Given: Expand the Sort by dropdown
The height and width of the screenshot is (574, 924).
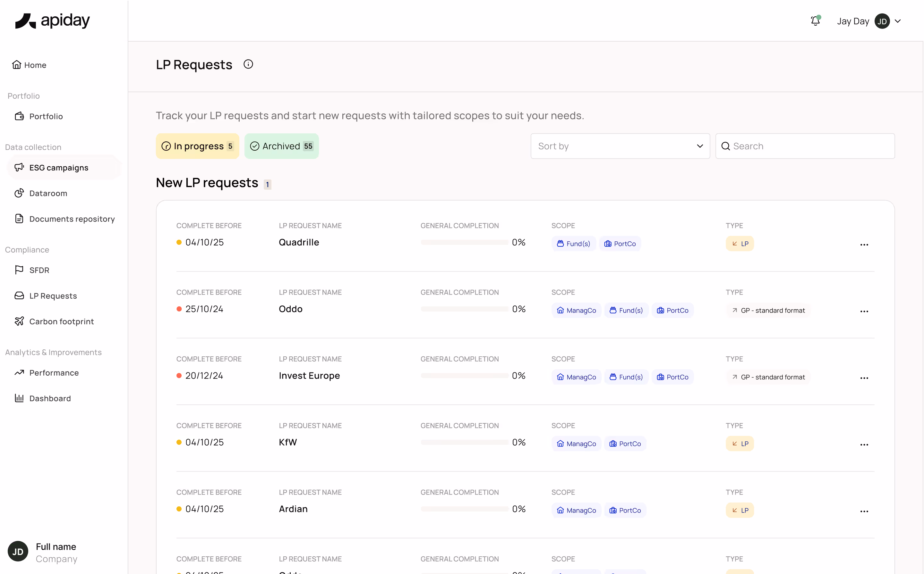Looking at the screenshot, I should 620,146.
